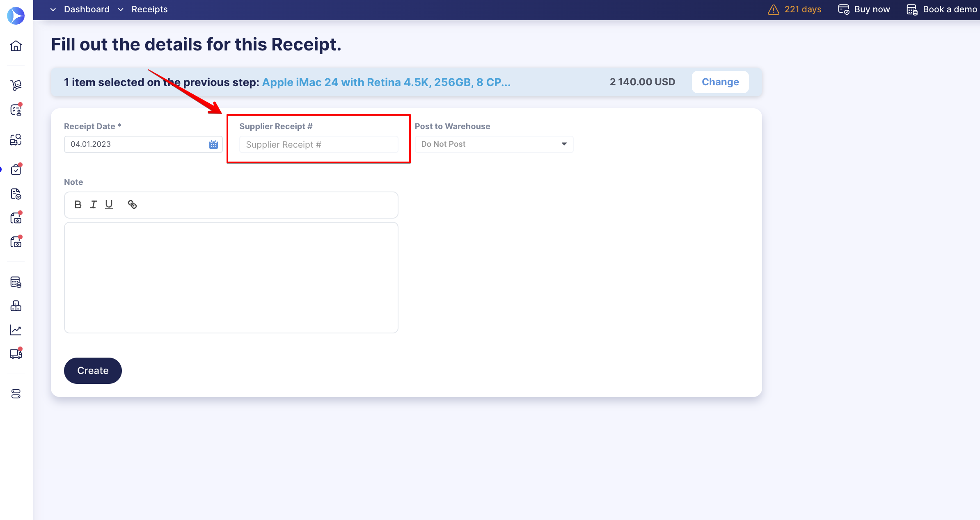Viewport: 980px width, 520px height.
Task: Click the Change button
Action: [720, 82]
